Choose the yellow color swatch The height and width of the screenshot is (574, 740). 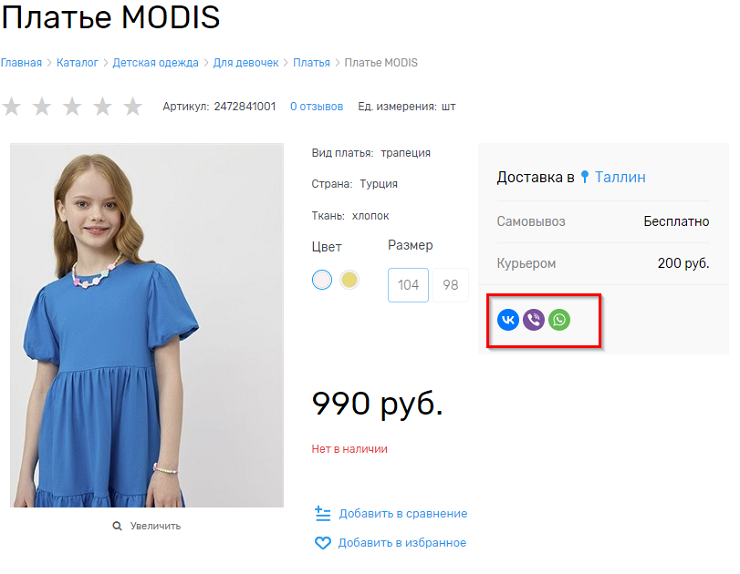point(349,280)
